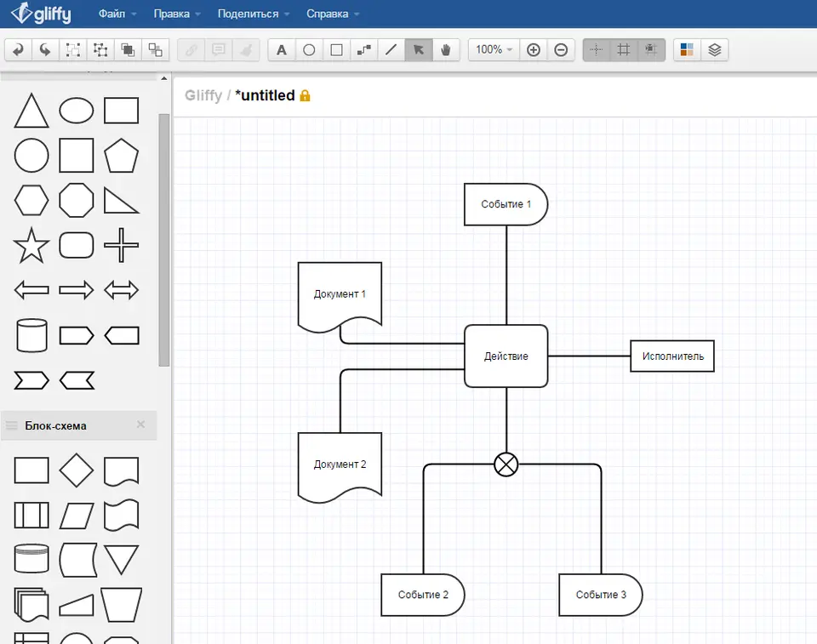Image resolution: width=817 pixels, height=644 pixels.
Task: Pick the flowchart multi-document shape
Action: click(x=31, y=605)
